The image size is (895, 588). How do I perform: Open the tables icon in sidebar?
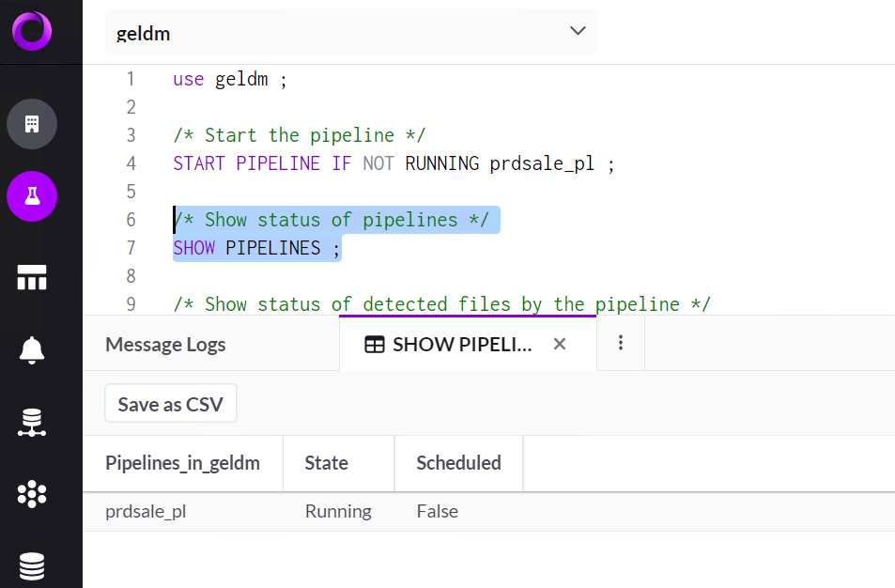pyautogui.click(x=32, y=277)
